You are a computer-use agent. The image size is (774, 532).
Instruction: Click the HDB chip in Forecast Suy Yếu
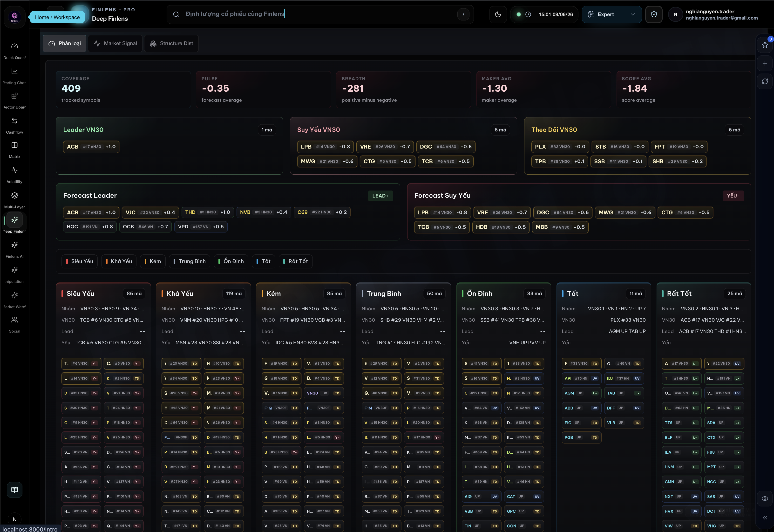tap(501, 227)
